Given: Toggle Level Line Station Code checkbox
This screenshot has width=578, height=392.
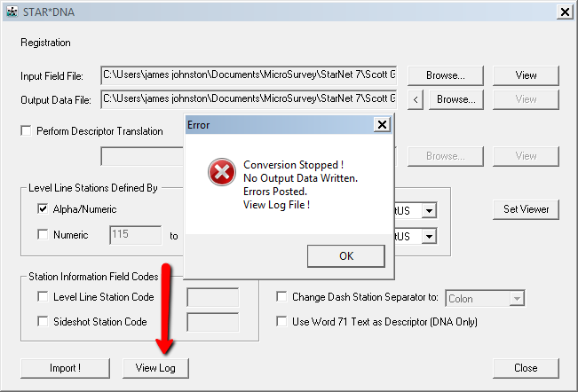Looking at the screenshot, I should click(43, 297).
